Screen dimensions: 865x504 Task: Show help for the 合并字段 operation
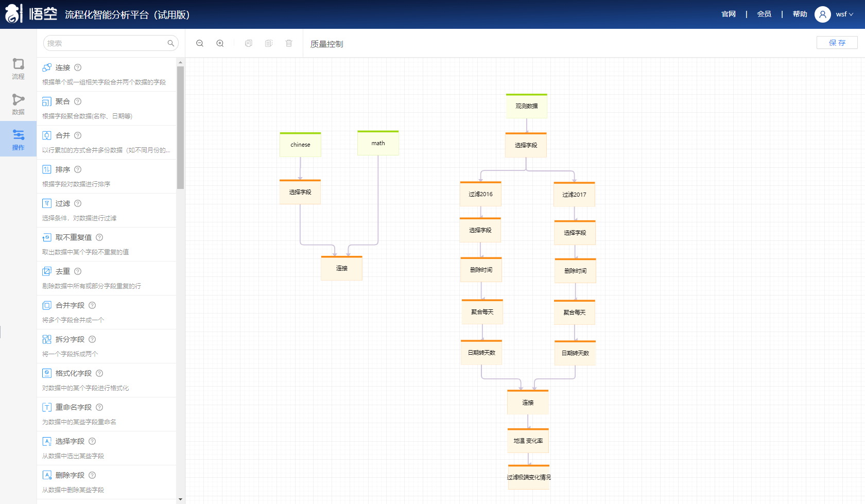(x=92, y=305)
